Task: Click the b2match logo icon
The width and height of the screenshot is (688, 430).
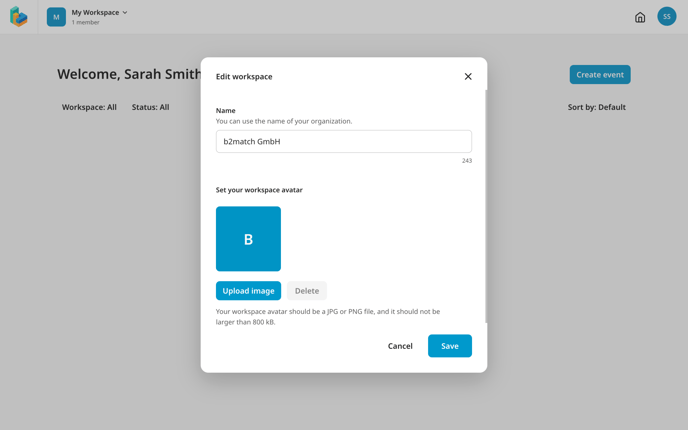Action: (x=18, y=17)
